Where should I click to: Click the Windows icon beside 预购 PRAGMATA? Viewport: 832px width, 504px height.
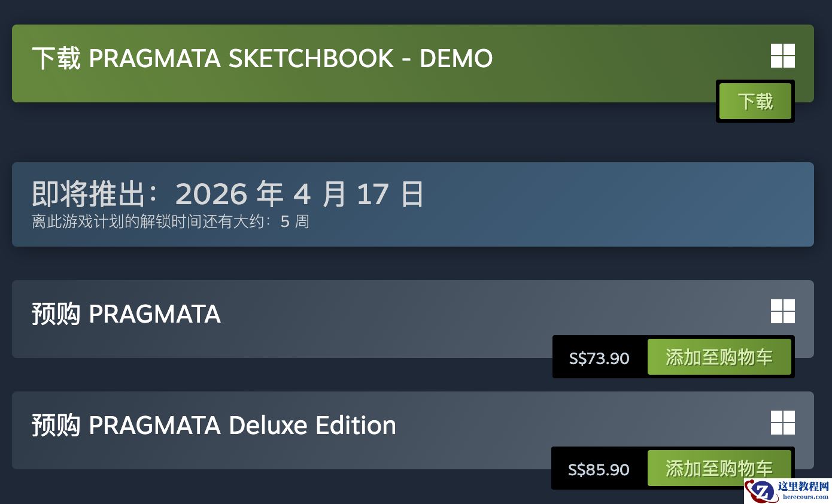pos(782,311)
